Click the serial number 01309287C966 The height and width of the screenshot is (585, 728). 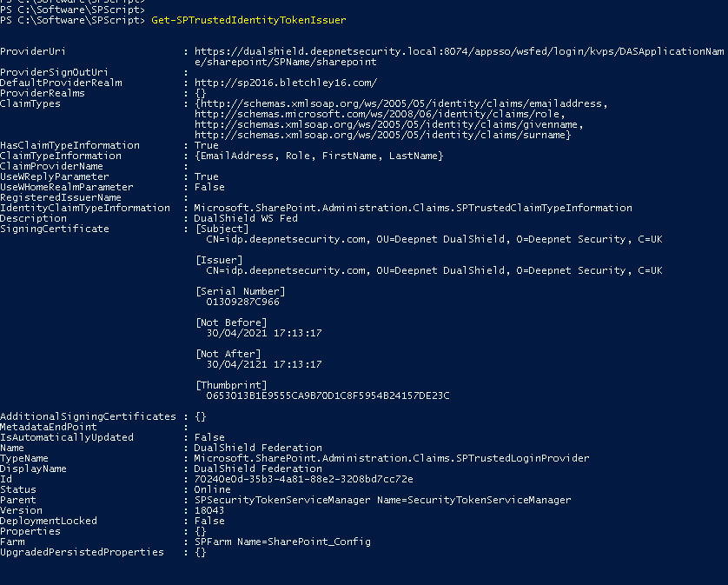242,302
